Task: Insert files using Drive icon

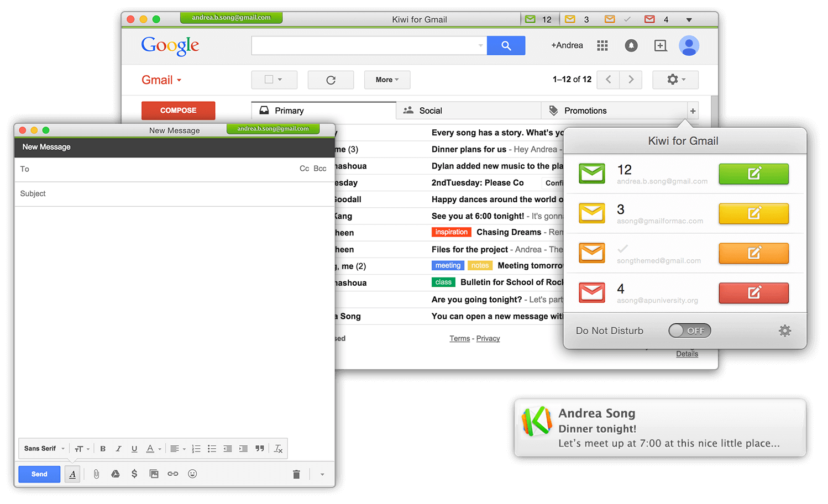Action: click(x=116, y=474)
